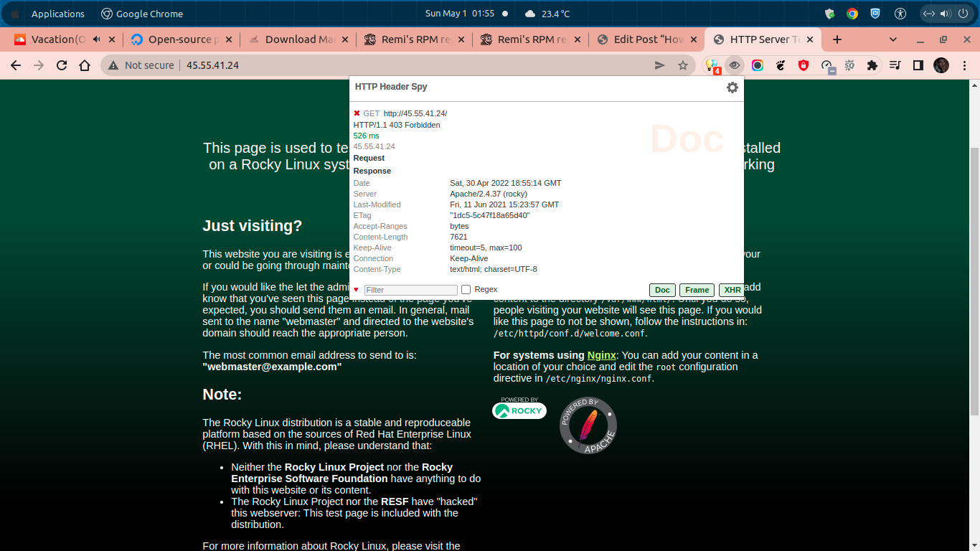Open the Applications menu
Screen dimensions: 980x551
coord(57,14)
